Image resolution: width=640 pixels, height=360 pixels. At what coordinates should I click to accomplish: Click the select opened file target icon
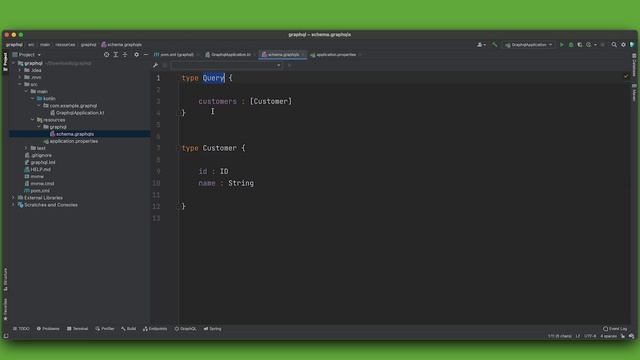(x=107, y=54)
